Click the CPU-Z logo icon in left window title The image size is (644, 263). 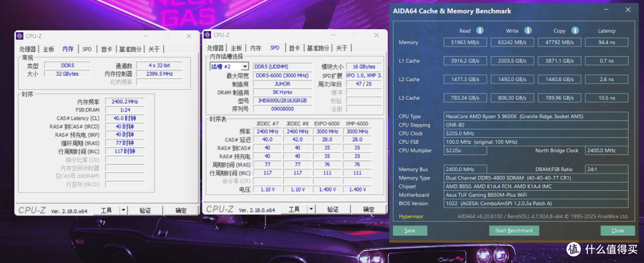click(x=20, y=36)
